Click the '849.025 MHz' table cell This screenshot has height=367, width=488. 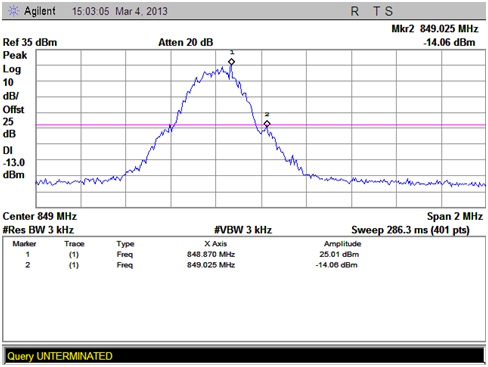coord(211,265)
